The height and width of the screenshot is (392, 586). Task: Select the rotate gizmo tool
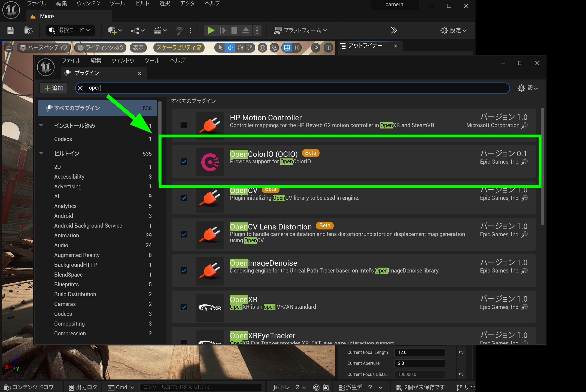240,48
